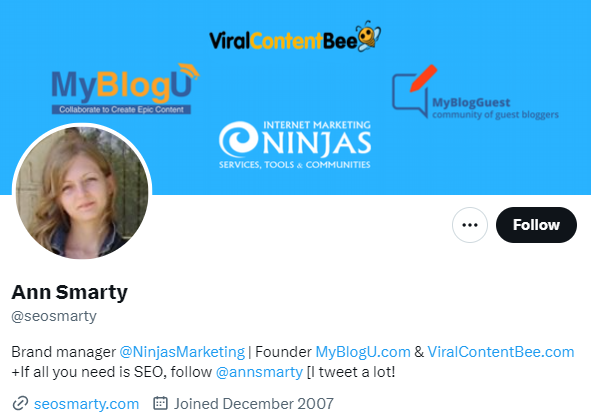Click the Ann Smarty display name

click(70, 292)
